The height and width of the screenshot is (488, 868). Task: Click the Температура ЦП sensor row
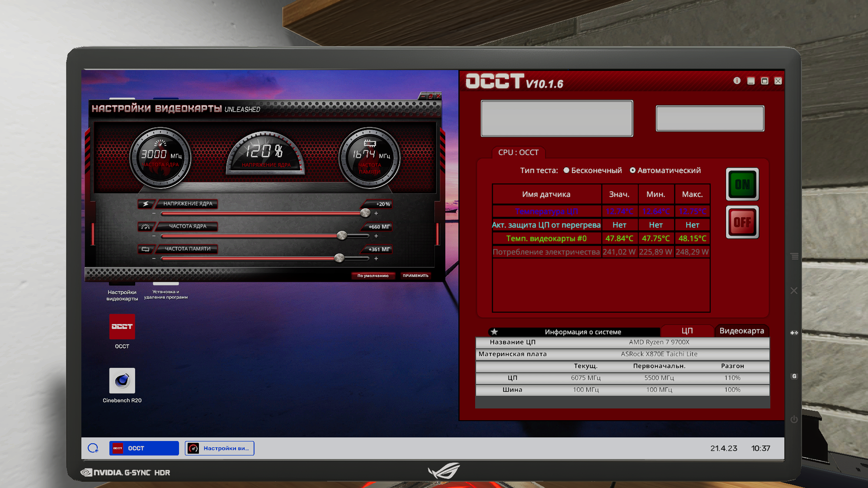601,211
